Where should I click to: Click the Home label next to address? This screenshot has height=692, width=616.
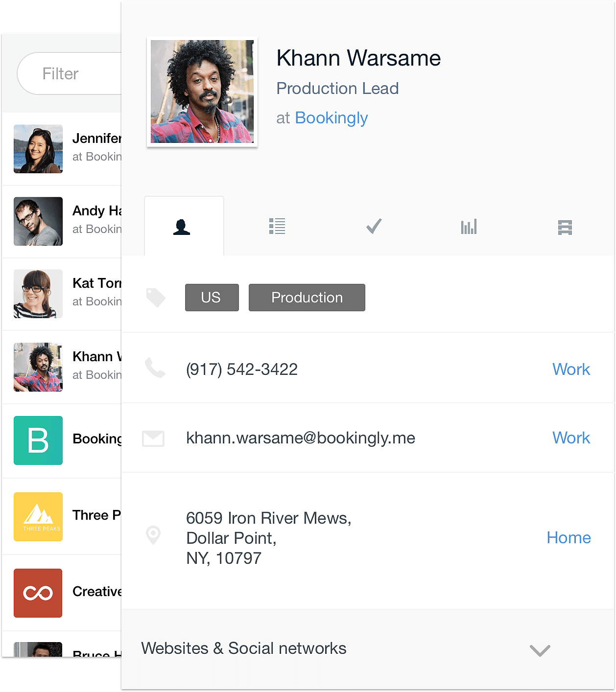(x=569, y=537)
